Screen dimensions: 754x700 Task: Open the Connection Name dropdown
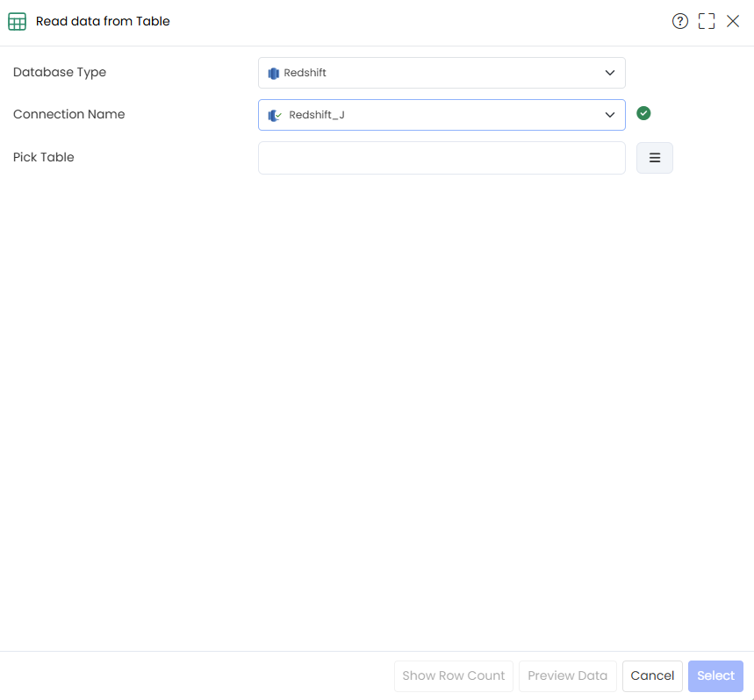click(442, 115)
